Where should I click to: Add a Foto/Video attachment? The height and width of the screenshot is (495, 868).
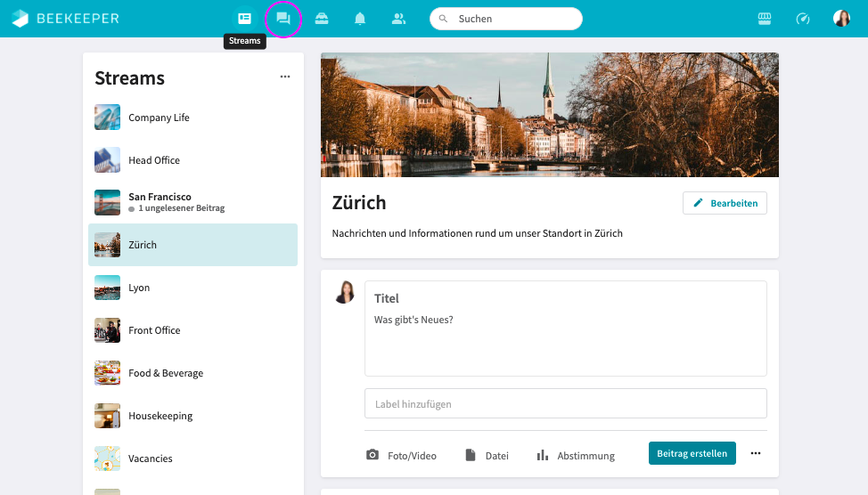coord(401,455)
